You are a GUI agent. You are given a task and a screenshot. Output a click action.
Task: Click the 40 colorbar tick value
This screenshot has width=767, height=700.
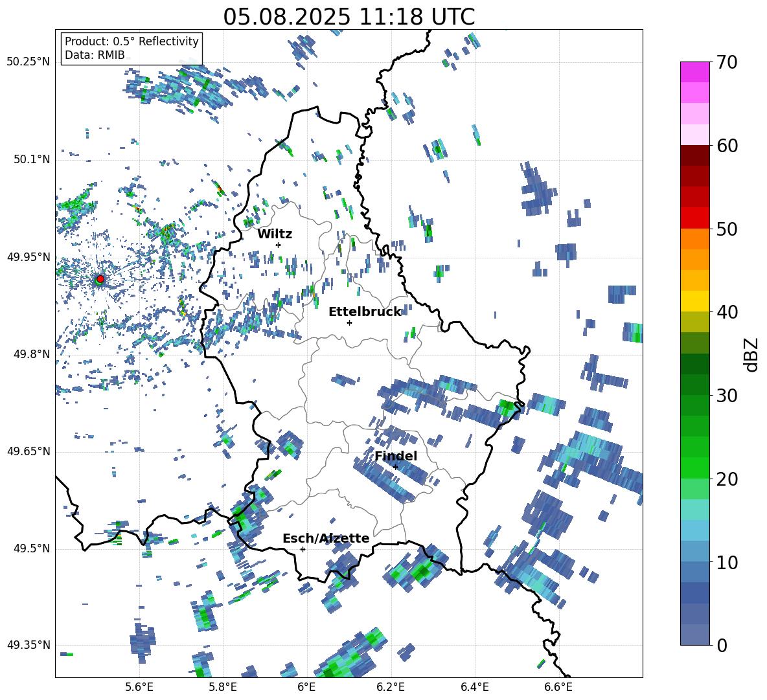pyautogui.click(x=727, y=312)
